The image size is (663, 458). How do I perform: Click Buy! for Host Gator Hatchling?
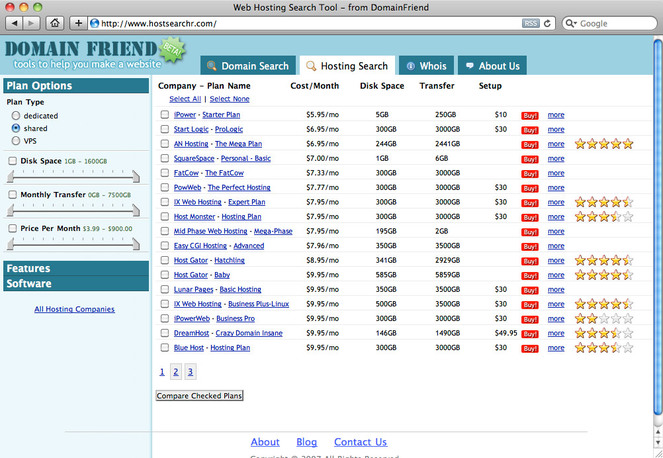(529, 261)
